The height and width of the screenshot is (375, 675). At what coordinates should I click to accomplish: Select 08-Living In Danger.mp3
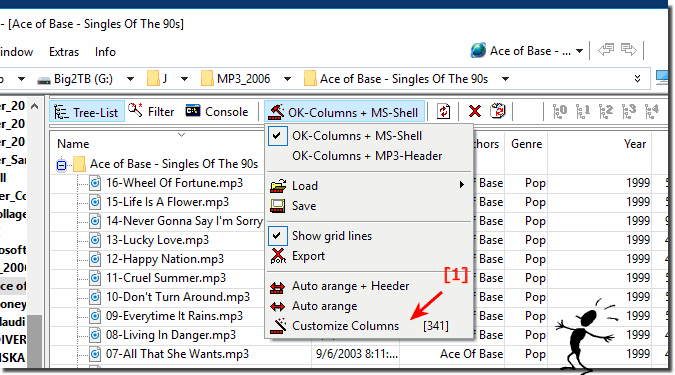(x=171, y=335)
